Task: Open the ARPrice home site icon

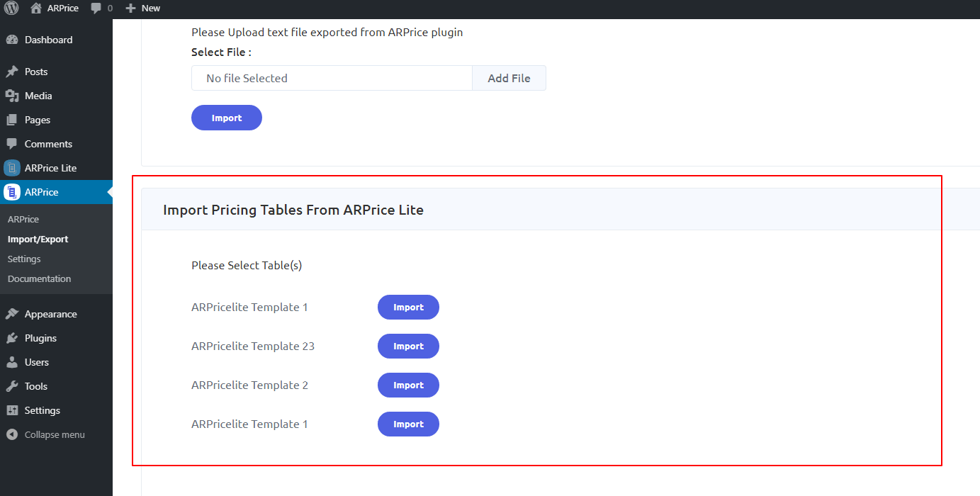Action: click(x=36, y=9)
